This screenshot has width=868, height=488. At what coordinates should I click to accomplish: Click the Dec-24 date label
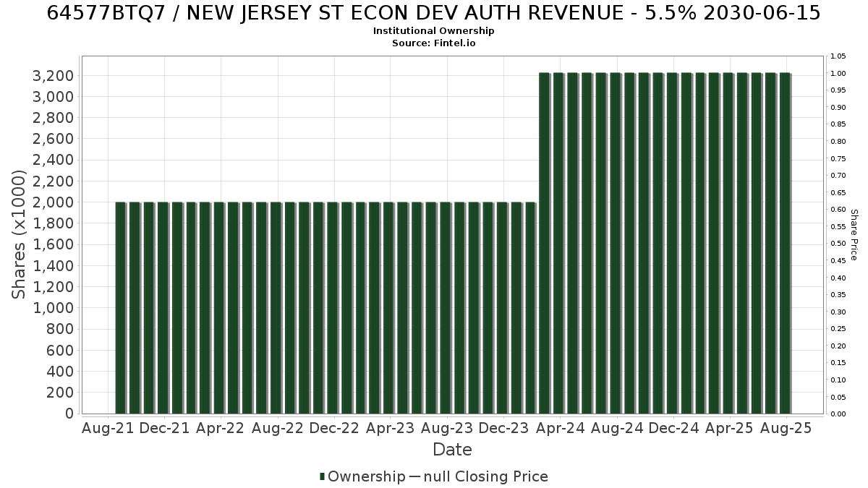673,428
